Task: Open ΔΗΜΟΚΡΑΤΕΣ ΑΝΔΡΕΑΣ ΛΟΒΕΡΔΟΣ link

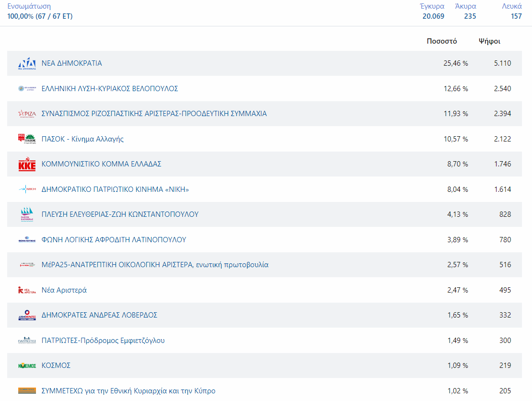Action: (x=99, y=315)
